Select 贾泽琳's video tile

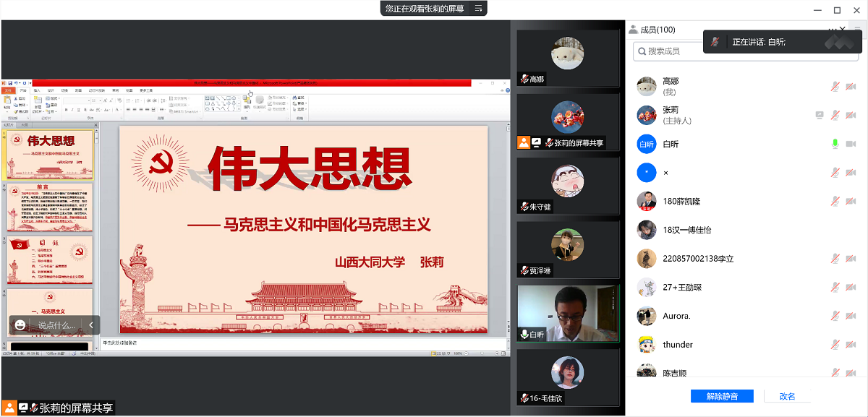[568, 249]
